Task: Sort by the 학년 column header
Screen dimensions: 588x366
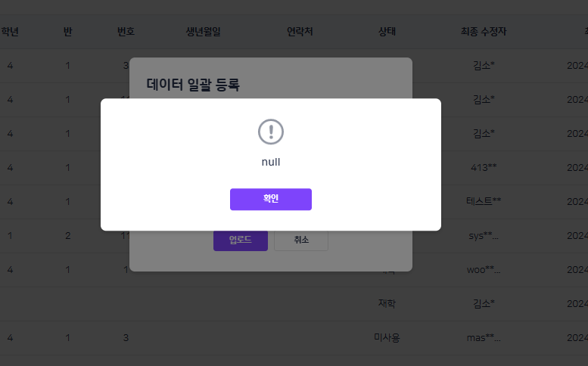Action: click(x=10, y=32)
